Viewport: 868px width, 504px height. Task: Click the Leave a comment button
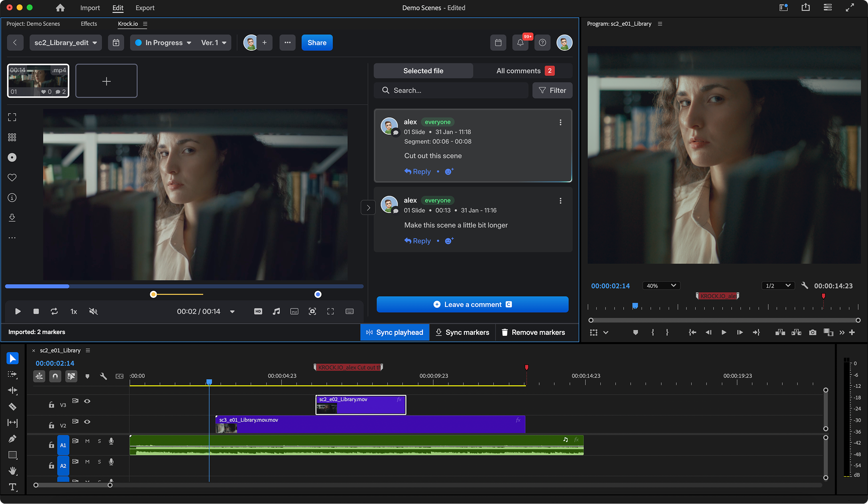click(x=472, y=304)
